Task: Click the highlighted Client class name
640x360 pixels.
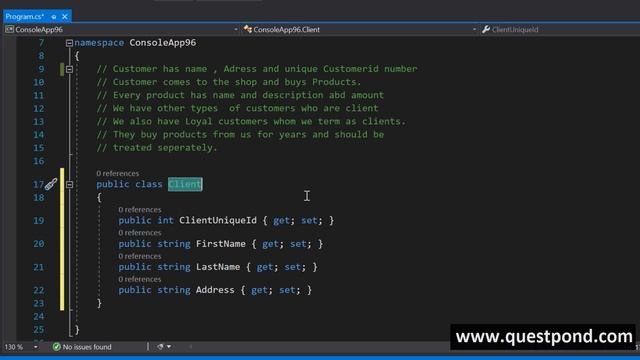Action: 185,184
